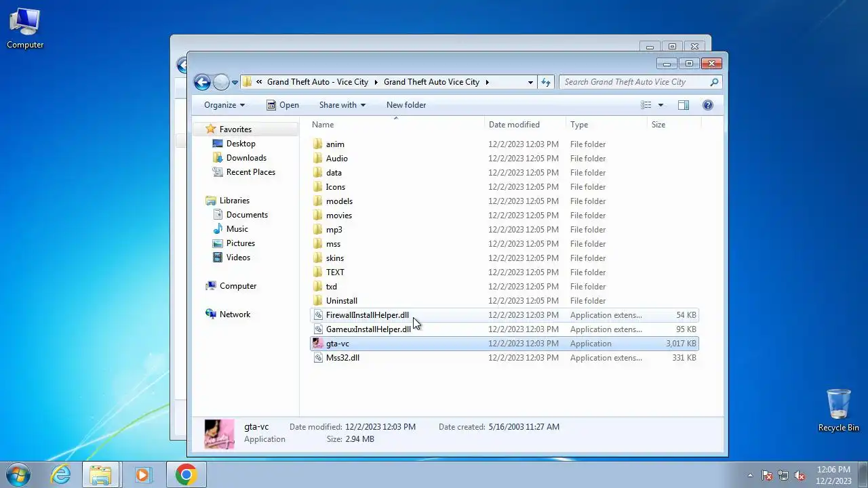The image size is (868, 488).
Task: Open Explorer Help icon
Action: (x=708, y=105)
